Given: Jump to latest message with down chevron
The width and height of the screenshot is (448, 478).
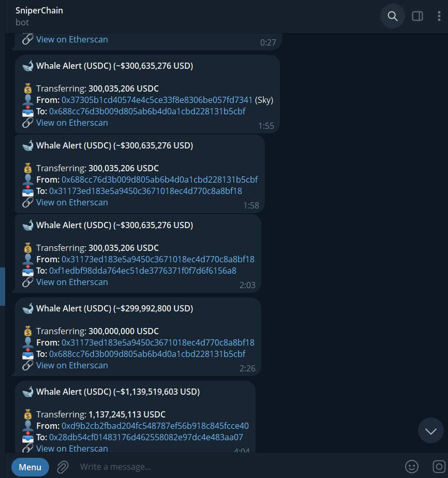Looking at the screenshot, I should pyautogui.click(x=430, y=430).
